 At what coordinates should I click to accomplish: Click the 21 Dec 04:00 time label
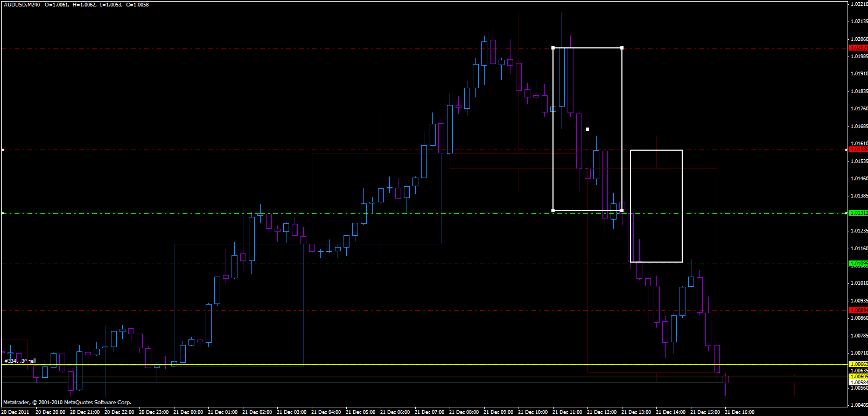326,412
